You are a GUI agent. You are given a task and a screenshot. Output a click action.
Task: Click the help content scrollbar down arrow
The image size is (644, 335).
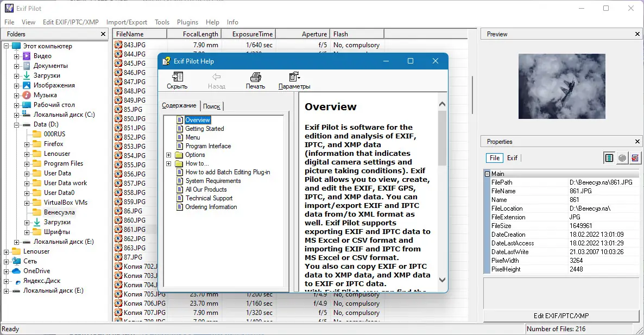click(x=442, y=280)
